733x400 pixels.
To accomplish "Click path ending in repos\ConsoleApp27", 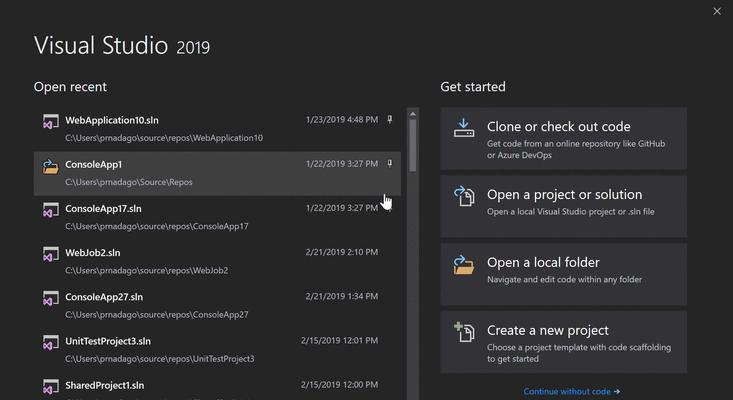I will tap(157, 314).
